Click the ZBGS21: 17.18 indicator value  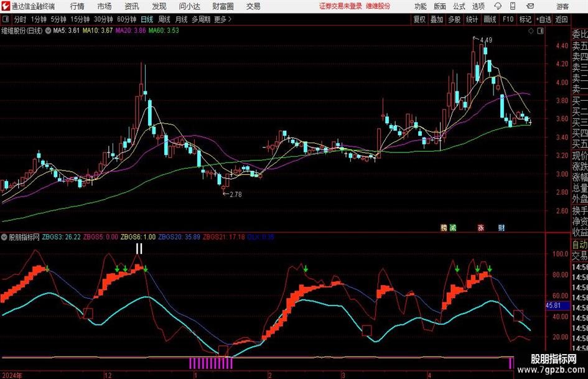coord(224,237)
